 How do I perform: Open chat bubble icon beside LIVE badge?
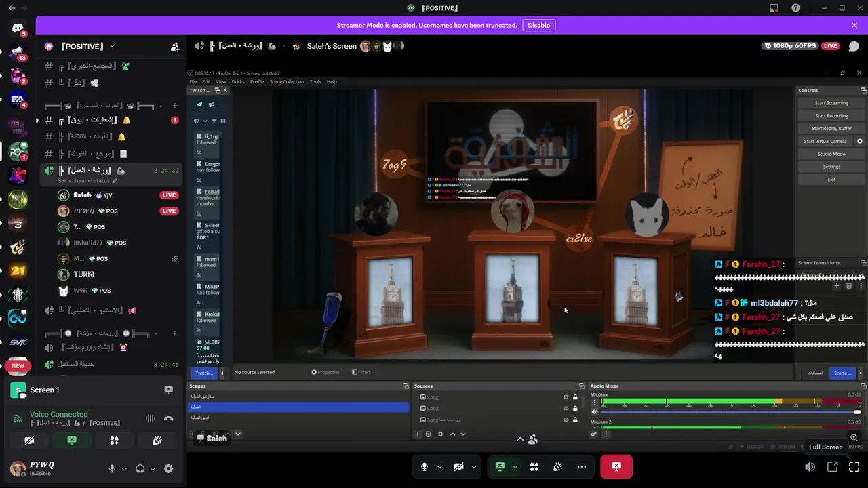coord(854,46)
